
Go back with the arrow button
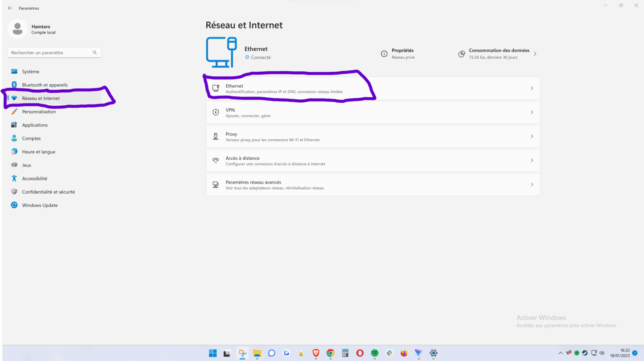pos(9,8)
